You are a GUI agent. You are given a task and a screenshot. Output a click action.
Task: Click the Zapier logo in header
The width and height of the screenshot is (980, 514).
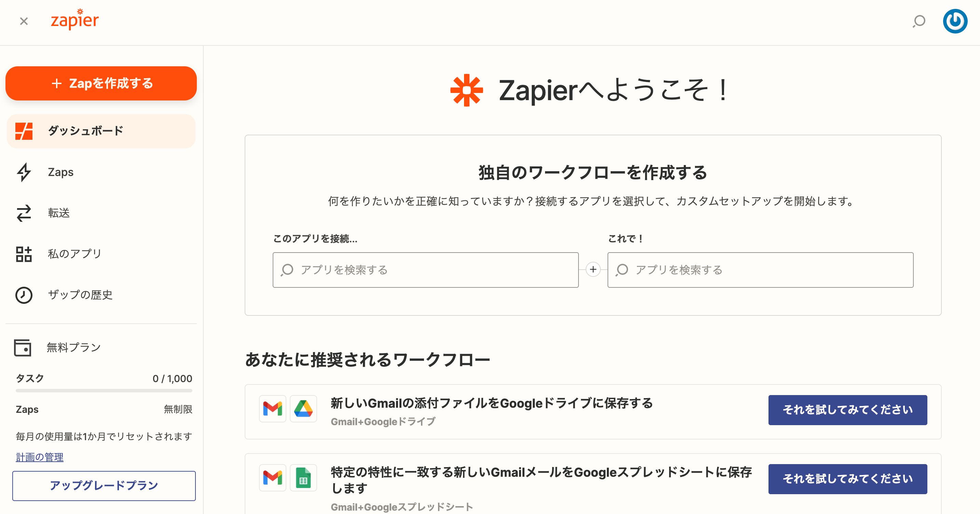74,20
